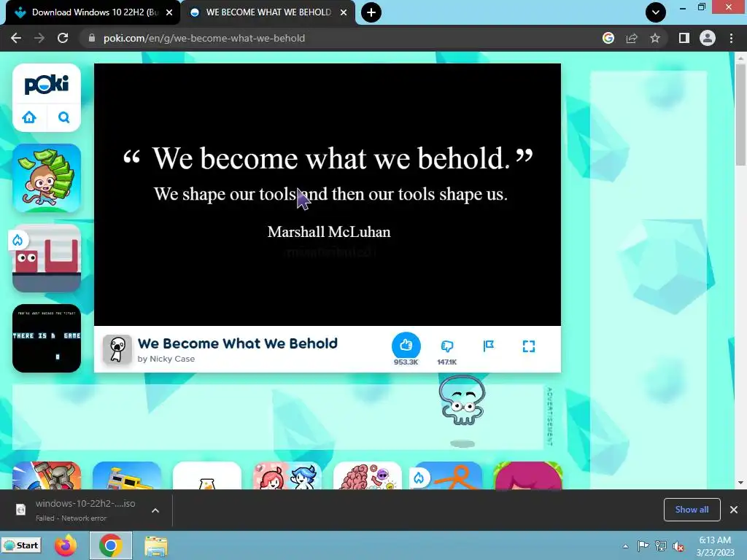Open the knight hammer game thumbnail
Screen dimensions: 747x560
pos(47,475)
